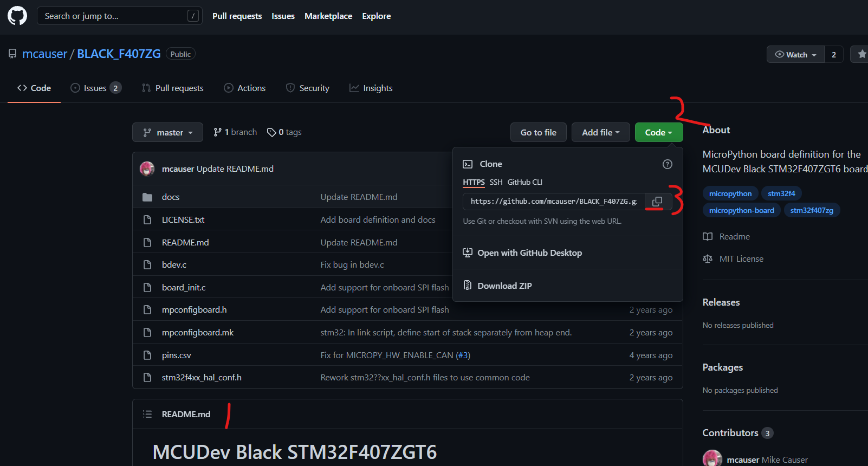Click the watchers count 2

tap(834, 54)
